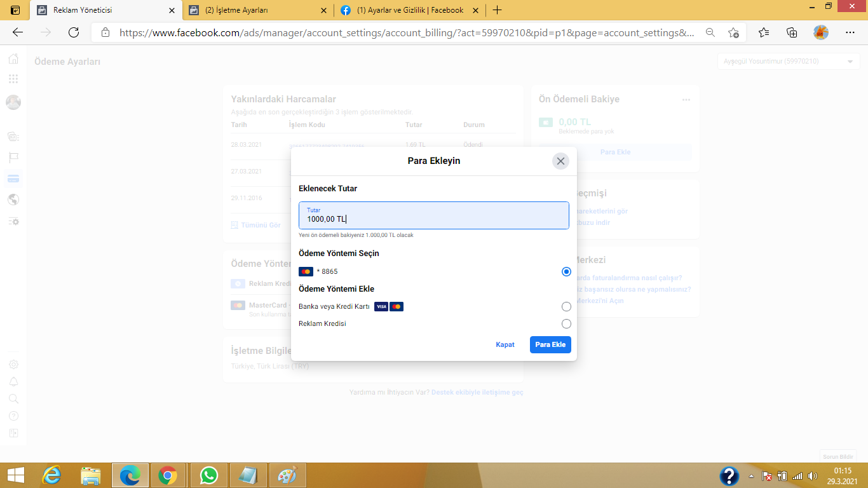This screenshot has width=868, height=488.
Task: Open the settings gear in left sidebar
Action: click(x=13, y=365)
